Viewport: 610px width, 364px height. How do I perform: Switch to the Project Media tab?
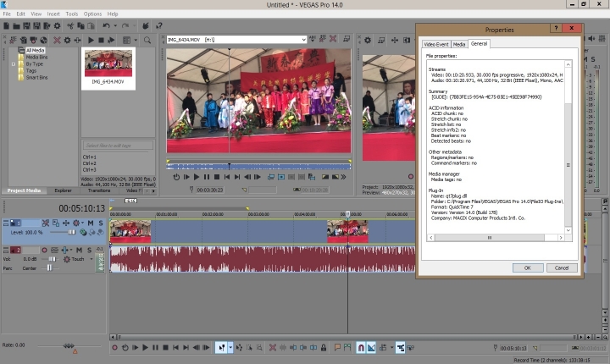24,190
